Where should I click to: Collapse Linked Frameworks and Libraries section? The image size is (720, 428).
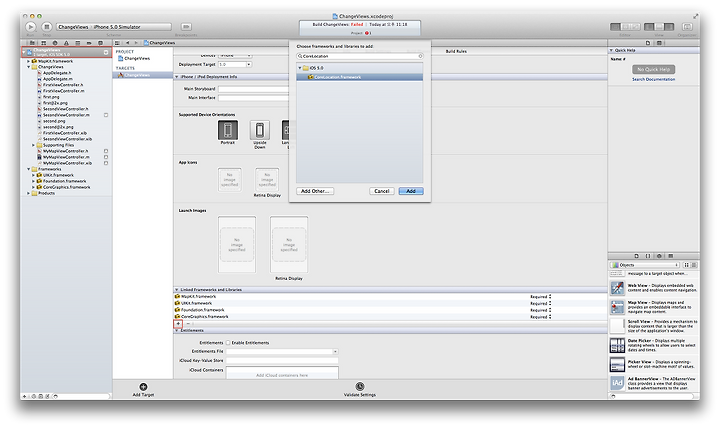pos(176,290)
